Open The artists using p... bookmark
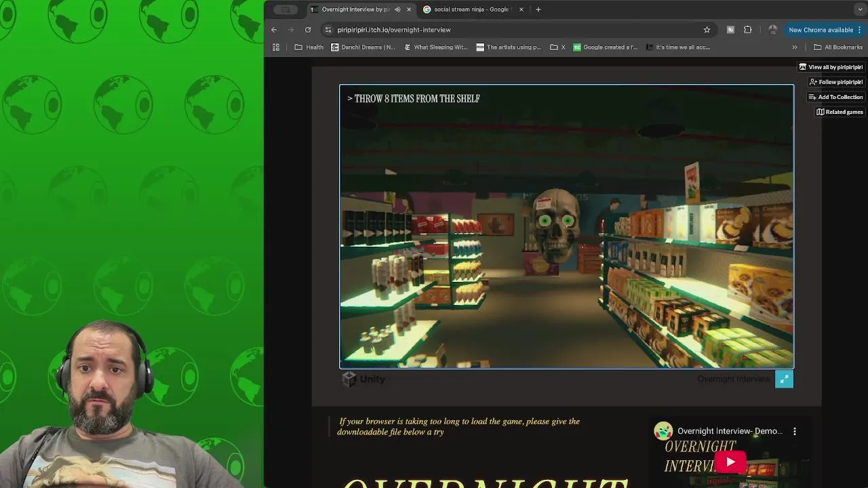This screenshot has height=488, width=868. 509,47
